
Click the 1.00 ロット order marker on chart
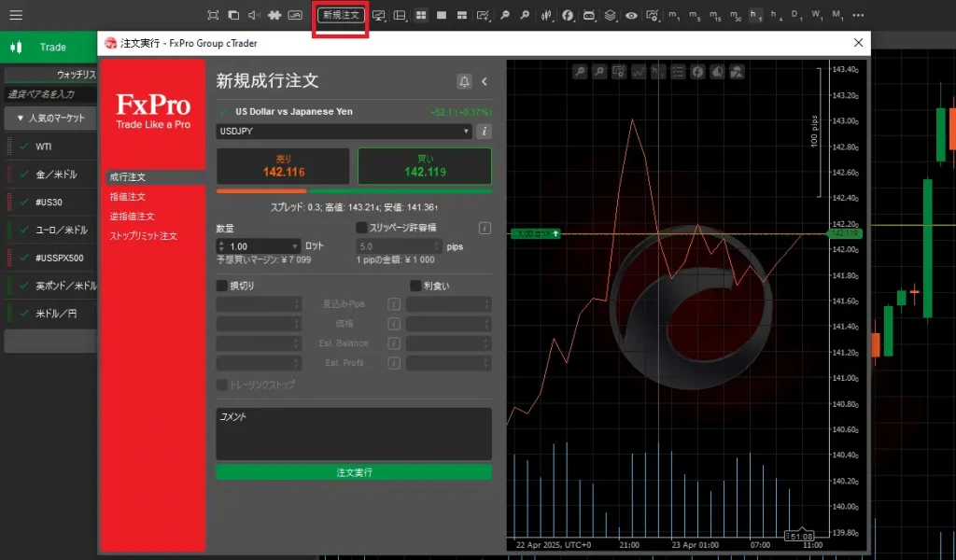click(x=535, y=233)
